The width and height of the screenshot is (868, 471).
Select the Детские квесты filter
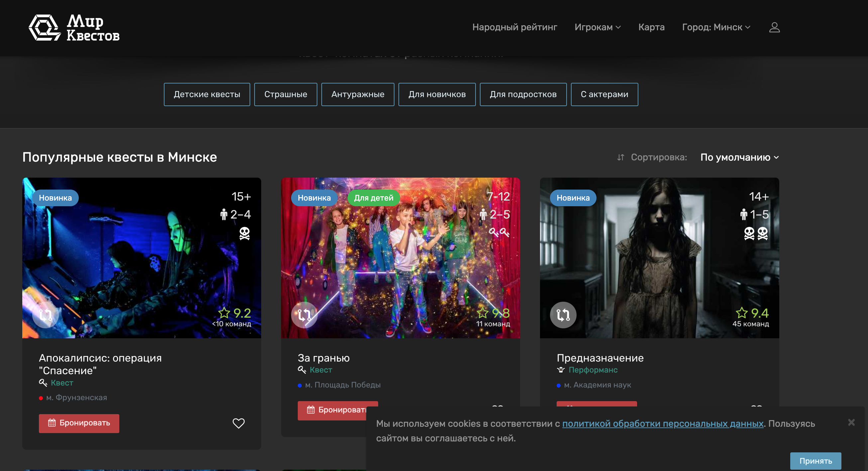[207, 94]
